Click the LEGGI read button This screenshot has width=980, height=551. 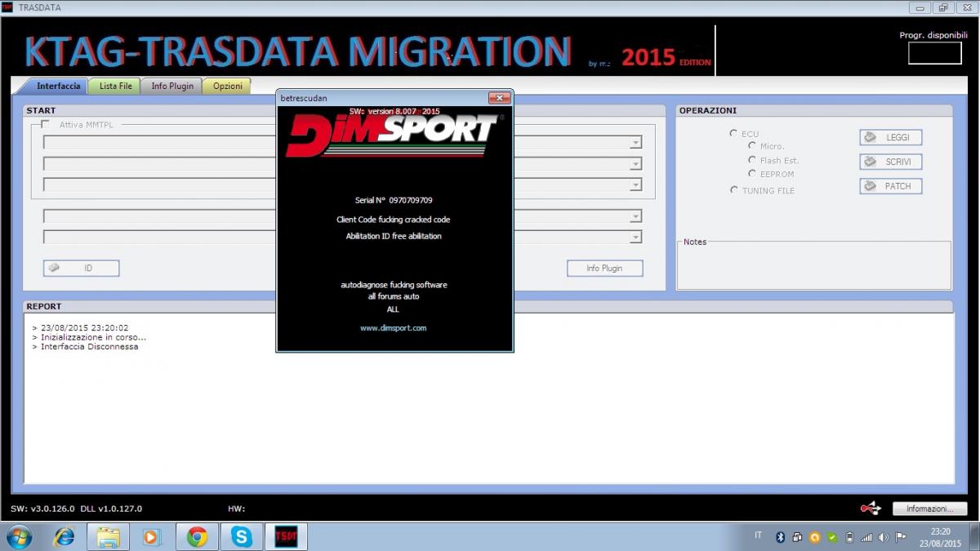click(891, 137)
